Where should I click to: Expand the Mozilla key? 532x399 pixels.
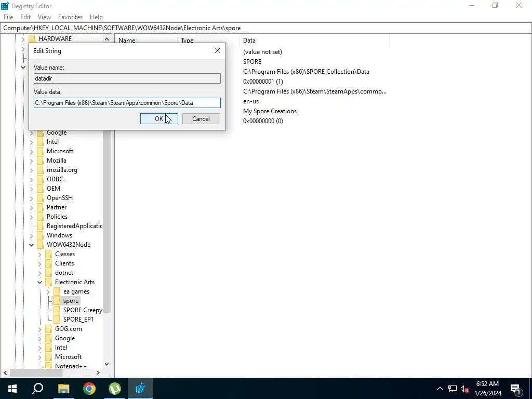click(x=32, y=161)
